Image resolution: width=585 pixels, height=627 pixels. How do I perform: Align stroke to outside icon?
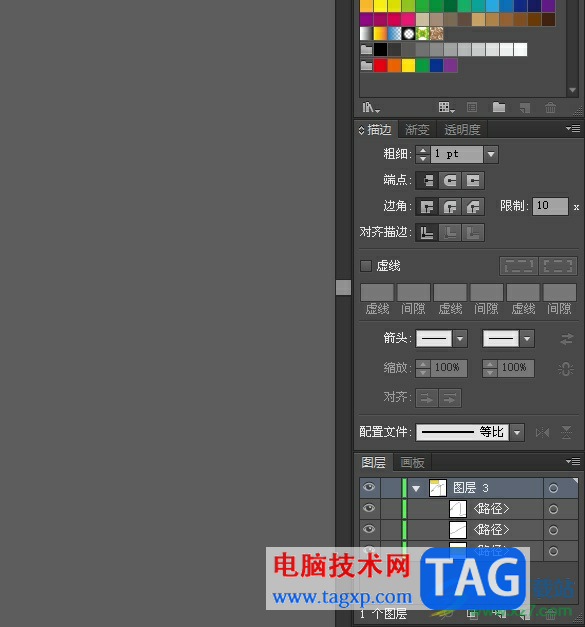pyautogui.click(x=473, y=233)
